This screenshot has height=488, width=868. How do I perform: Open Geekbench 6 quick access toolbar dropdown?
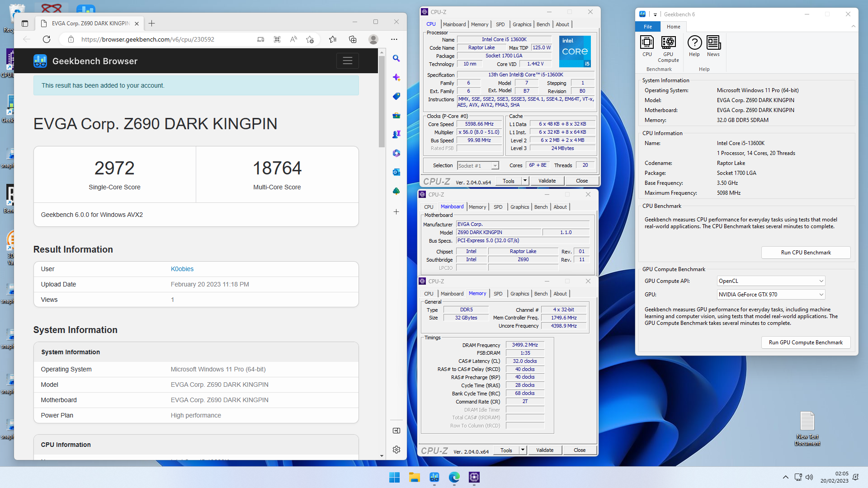pos(655,14)
